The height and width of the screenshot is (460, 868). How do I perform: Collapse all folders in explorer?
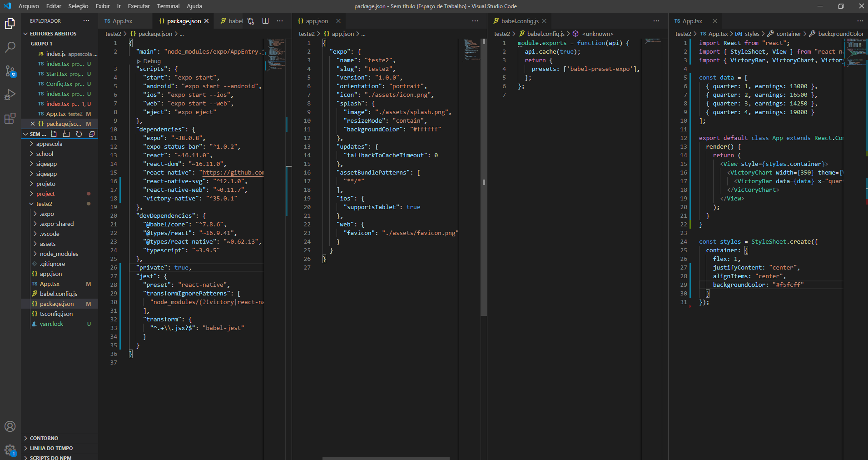click(92, 134)
